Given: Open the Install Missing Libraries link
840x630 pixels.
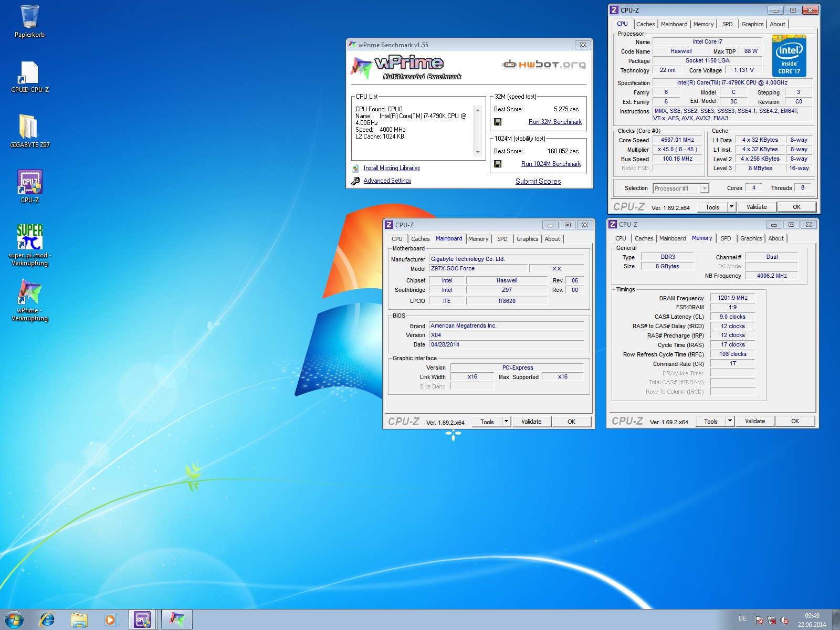Looking at the screenshot, I should [x=392, y=168].
